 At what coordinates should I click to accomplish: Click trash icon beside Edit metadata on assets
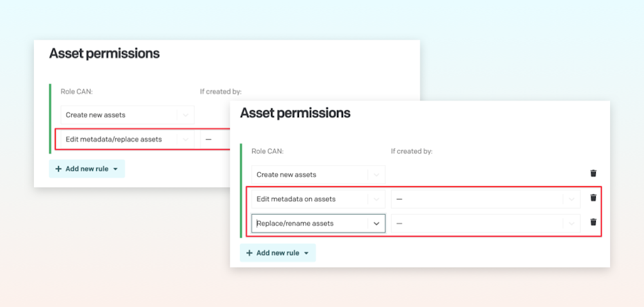coord(593,198)
